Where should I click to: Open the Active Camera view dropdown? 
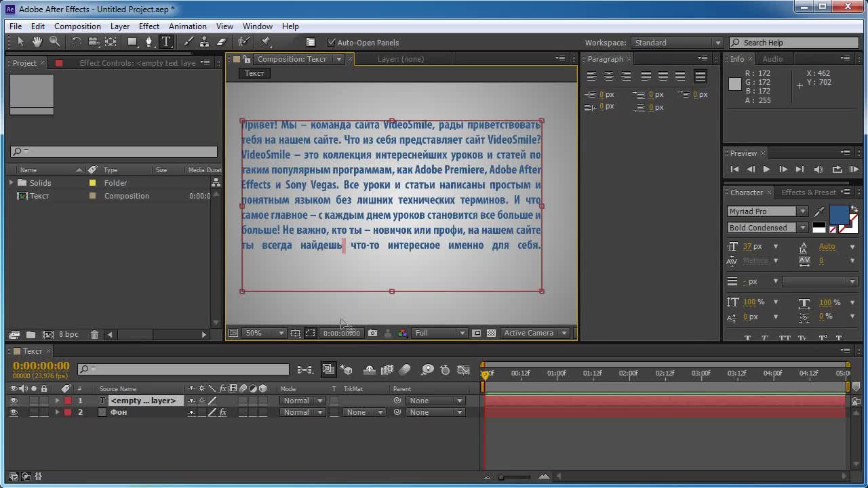click(535, 333)
